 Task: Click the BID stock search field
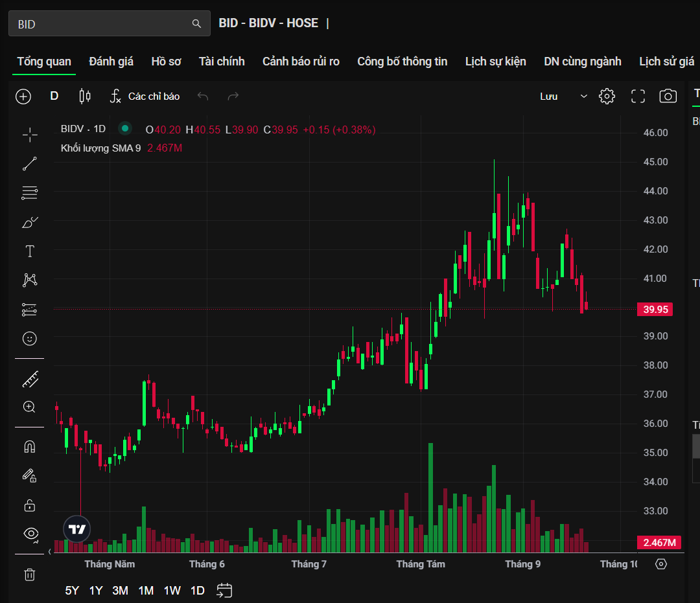[x=110, y=23]
